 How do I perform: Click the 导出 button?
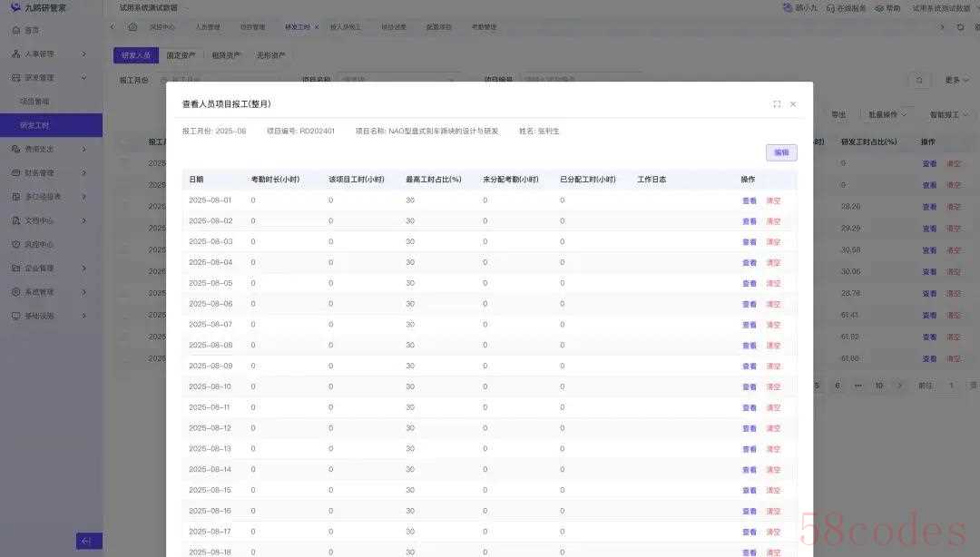[x=838, y=115]
